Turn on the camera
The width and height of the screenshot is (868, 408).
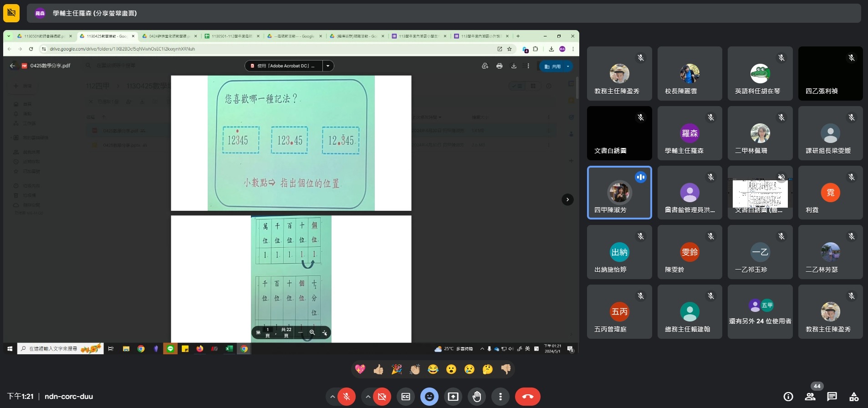(x=382, y=397)
